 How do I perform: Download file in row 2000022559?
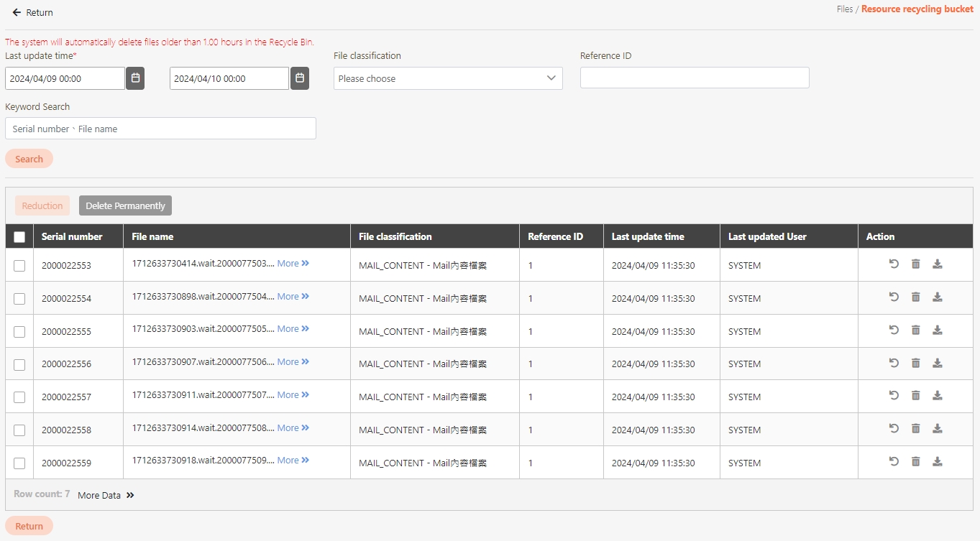tap(937, 462)
